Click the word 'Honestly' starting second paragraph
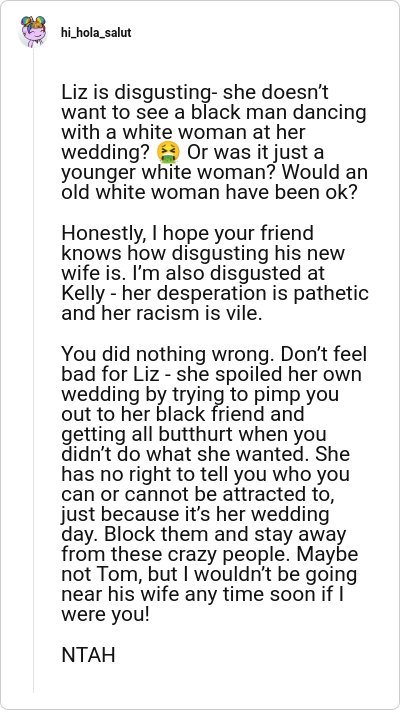 point(100,234)
